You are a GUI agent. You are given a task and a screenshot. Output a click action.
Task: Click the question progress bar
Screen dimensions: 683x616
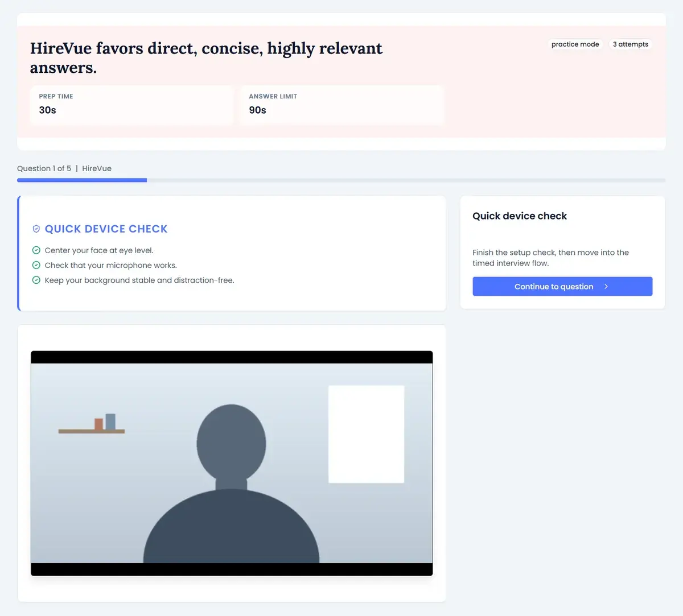coord(341,180)
